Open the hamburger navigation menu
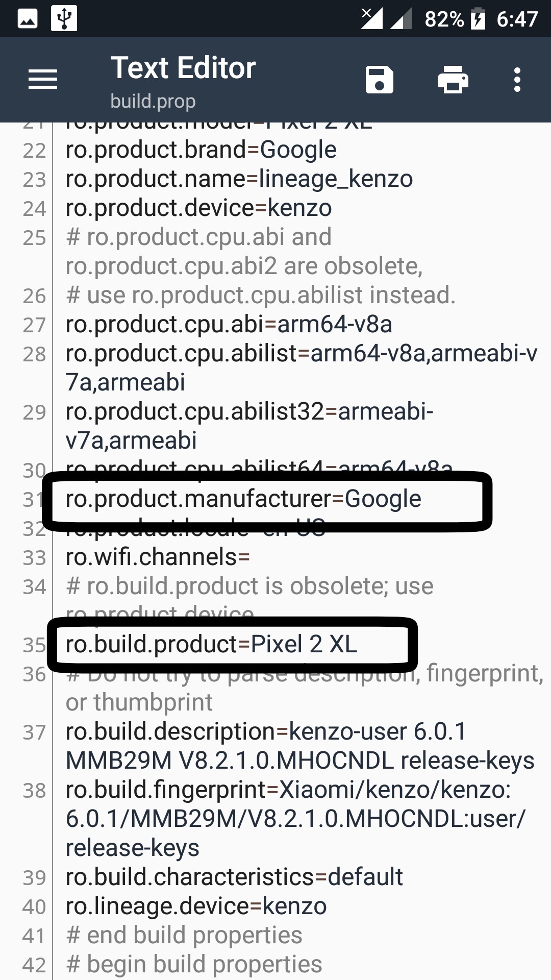Image resolution: width=551 pixels, height=980 pixels. 43,80
